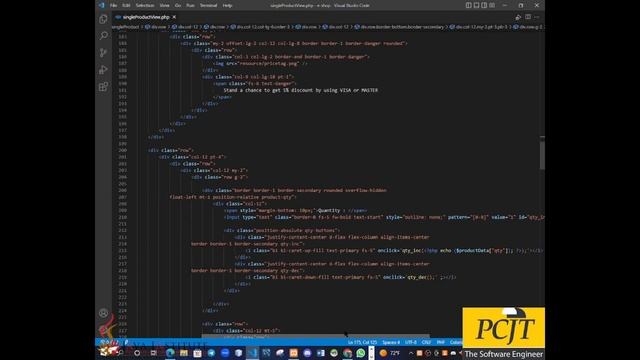Click the div.col-12.my-2.pt-3.pb-3 breadcrumb
Viewport: 640px width, 360px height.
tap(478, 27)
